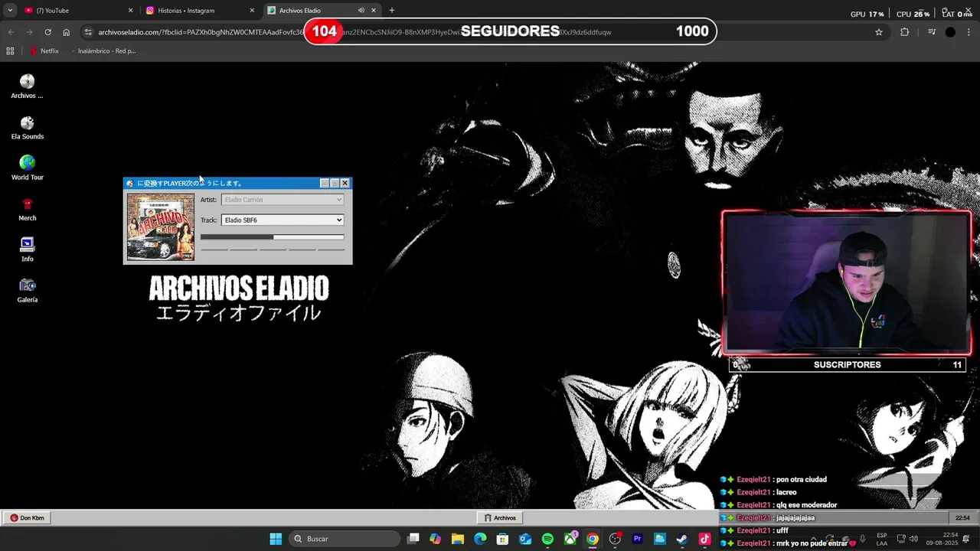Open the Info desktop icon
Screen dimensions: 980x551
coord(27,250)
